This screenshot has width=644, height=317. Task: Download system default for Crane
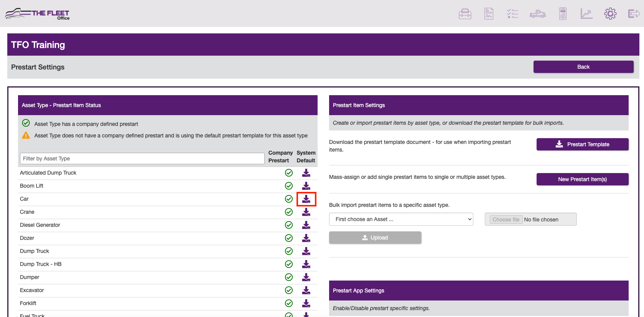(306, 212)
